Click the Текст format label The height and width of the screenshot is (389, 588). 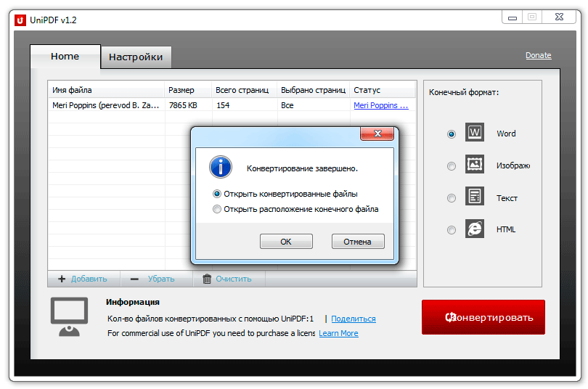507,198
